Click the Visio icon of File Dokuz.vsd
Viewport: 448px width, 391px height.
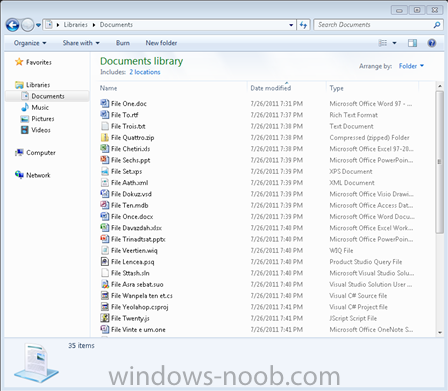[105, 194]
